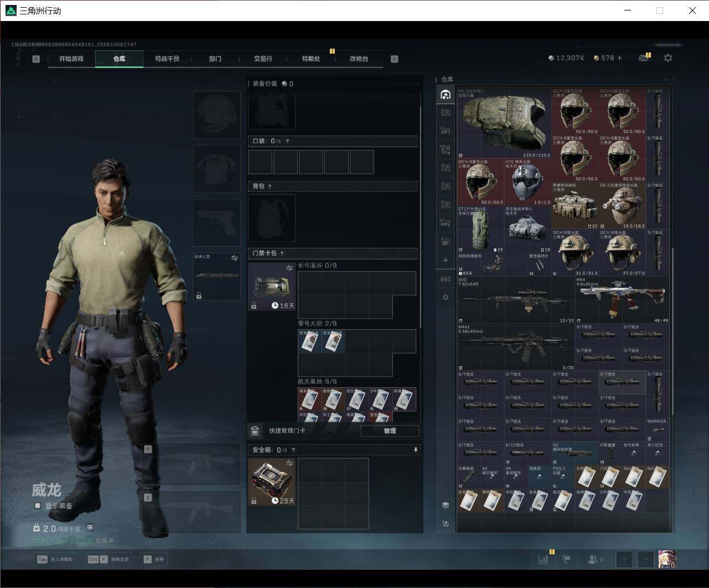Toggle the 显示装备 checkbox

click(x=38, y=506)
